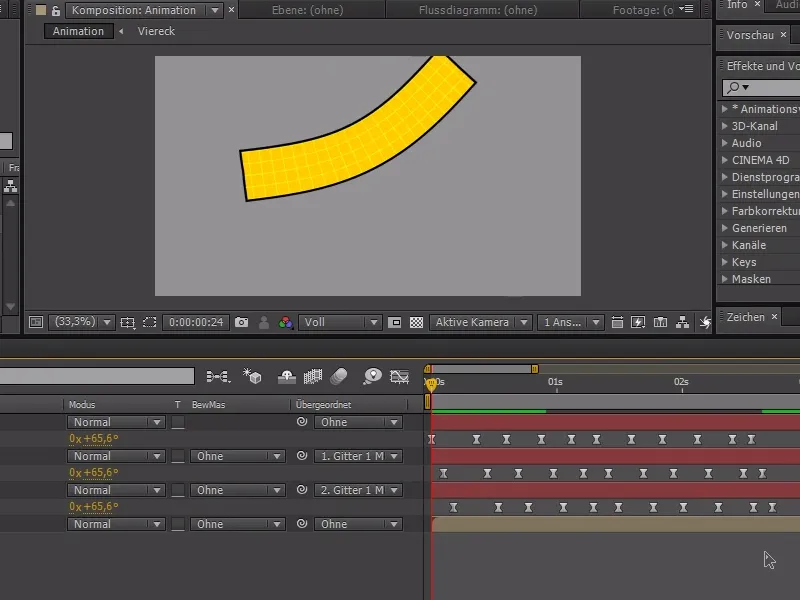Open the BewMas Ohne dropdown in 1. Gitter row

237,456
